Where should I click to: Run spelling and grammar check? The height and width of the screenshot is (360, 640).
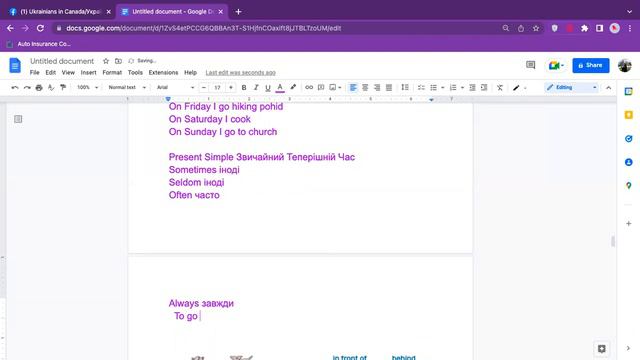pyautogui.click(x=51, y=87)
